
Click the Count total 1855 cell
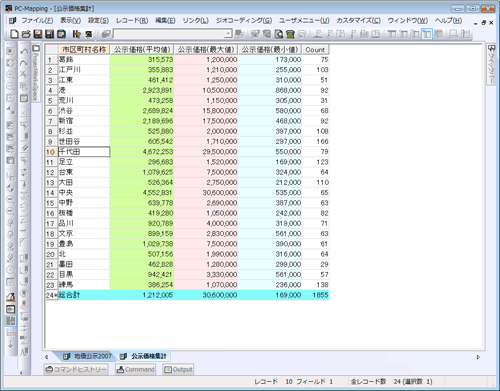(315, 295)
